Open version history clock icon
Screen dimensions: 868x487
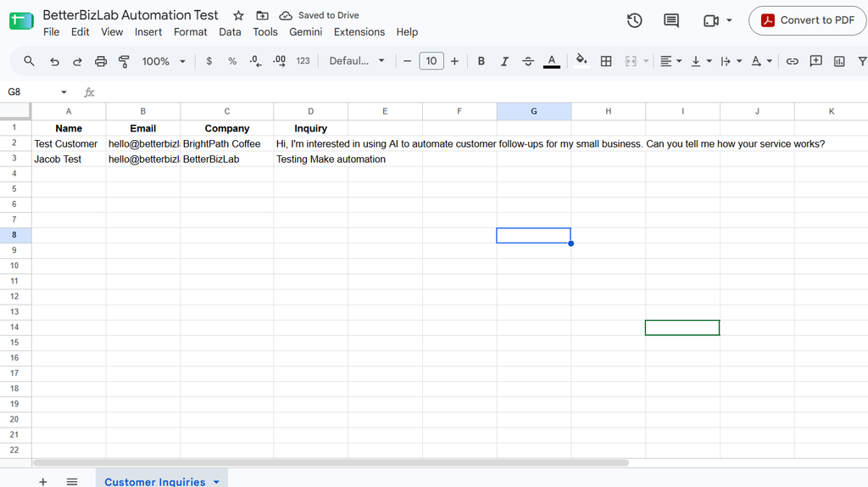pyautogui.click(x=634, y=20)
